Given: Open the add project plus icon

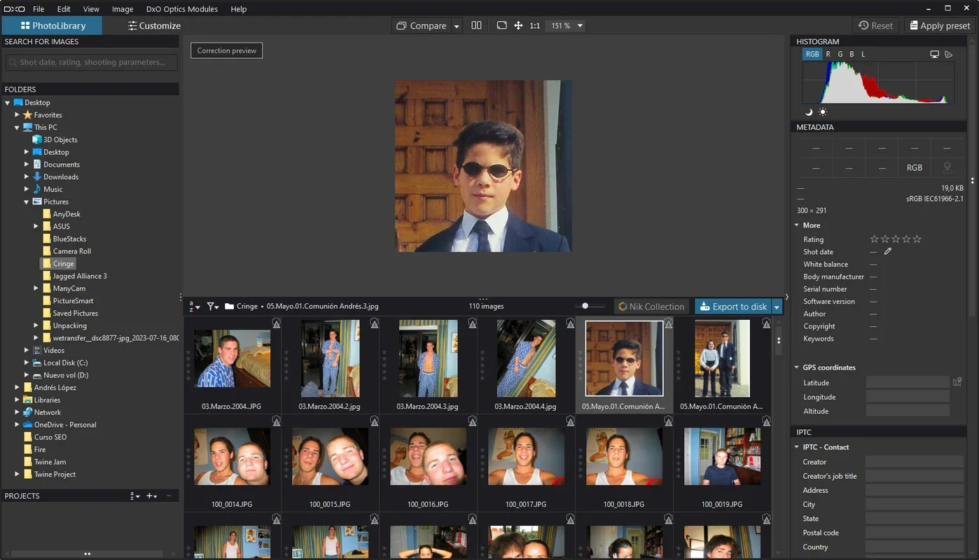Looking at the screenshot, I should 151,496.
